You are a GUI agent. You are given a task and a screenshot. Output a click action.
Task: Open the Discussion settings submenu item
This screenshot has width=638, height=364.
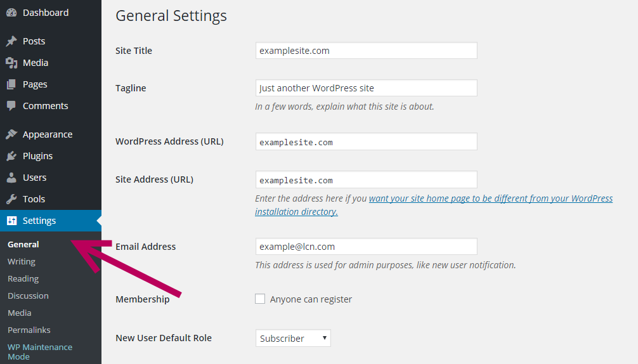[28, 296]
